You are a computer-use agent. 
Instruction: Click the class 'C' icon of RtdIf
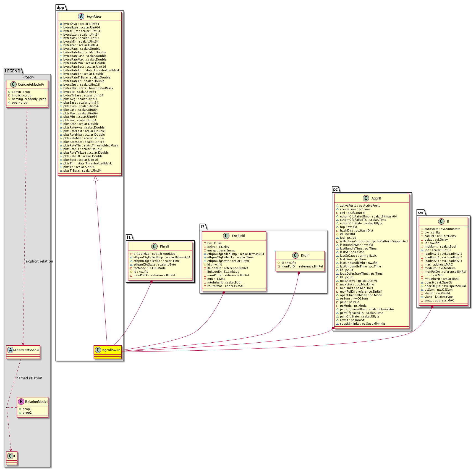[295, 256]
